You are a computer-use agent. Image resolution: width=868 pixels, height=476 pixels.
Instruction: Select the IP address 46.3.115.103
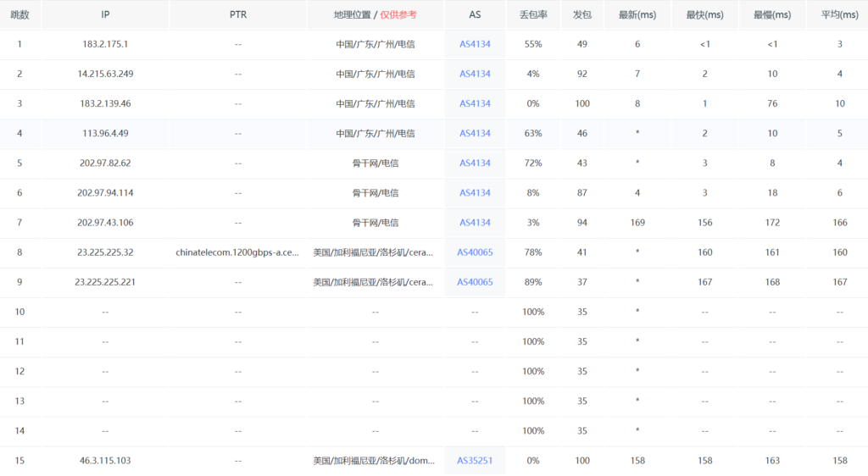[105, 461]
